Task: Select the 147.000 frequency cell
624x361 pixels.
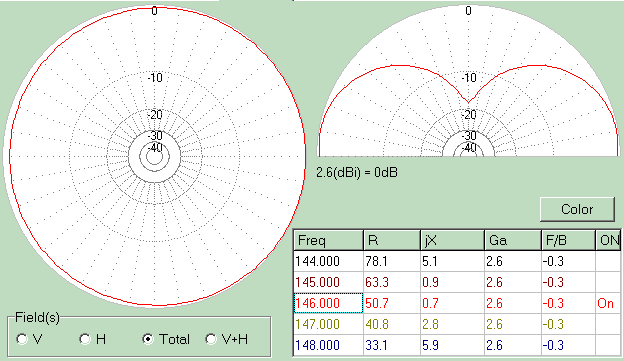Action: click(328, 324)
